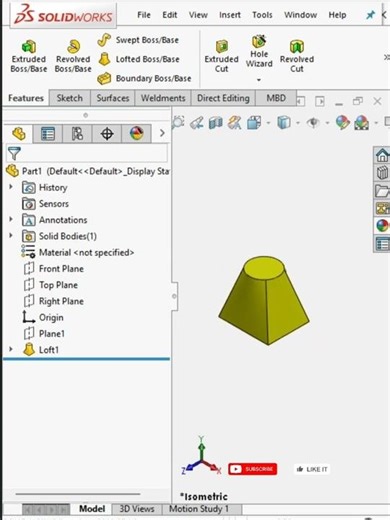
Task: Expand the Solid Bodies(1) node
Action: (11, 235)
